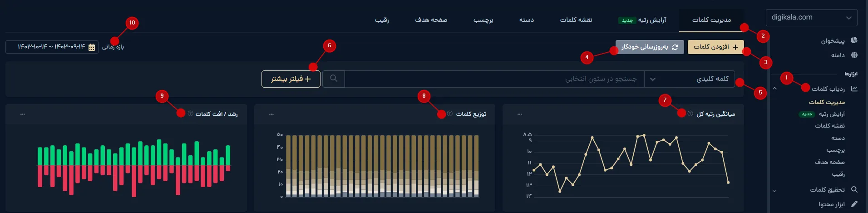The image size is (868, 213).
Task: Click refresh icon in بهروزرسانی خودکار button
Action: point(675,47)
